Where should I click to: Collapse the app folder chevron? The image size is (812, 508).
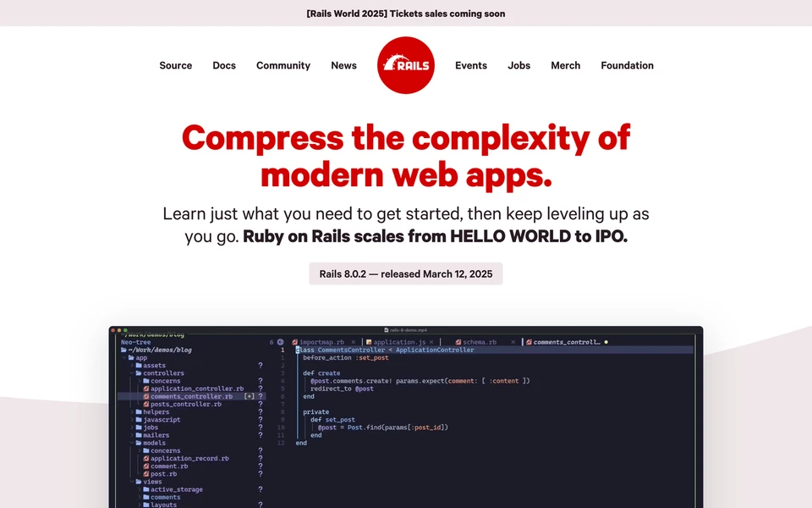tap(124, 357)
